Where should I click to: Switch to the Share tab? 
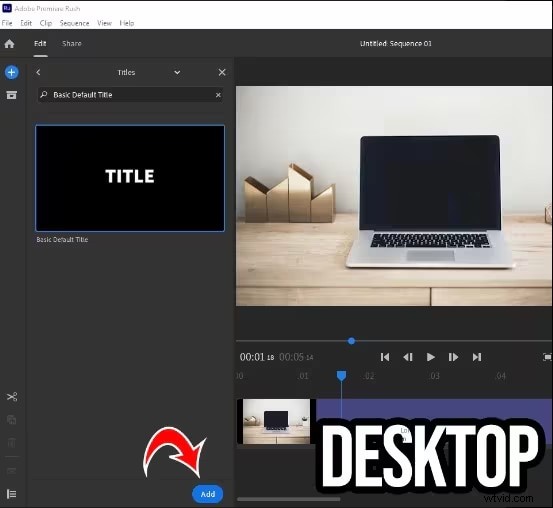pyautogui.click(x=72, y=43)
